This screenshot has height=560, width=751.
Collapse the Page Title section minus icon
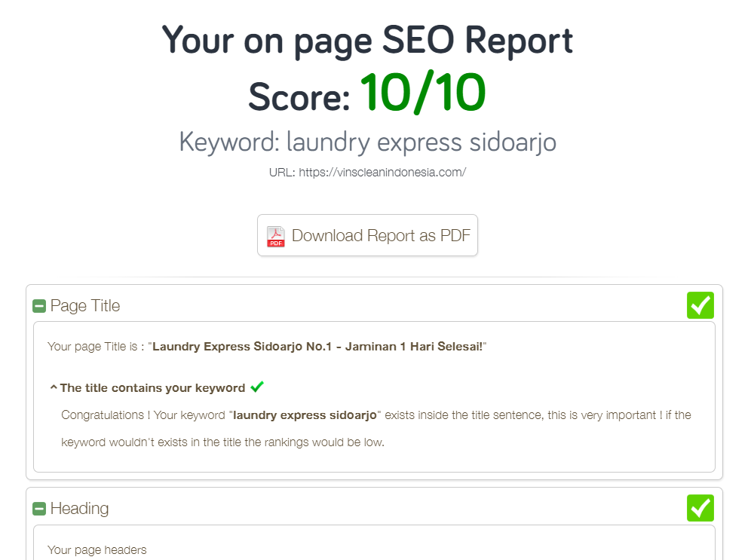(x=39, y=306)
